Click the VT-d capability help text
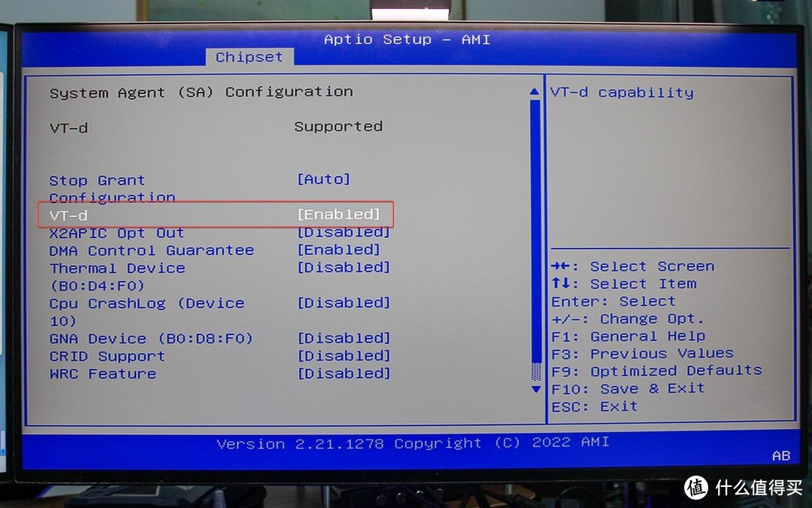 [623, 92]
